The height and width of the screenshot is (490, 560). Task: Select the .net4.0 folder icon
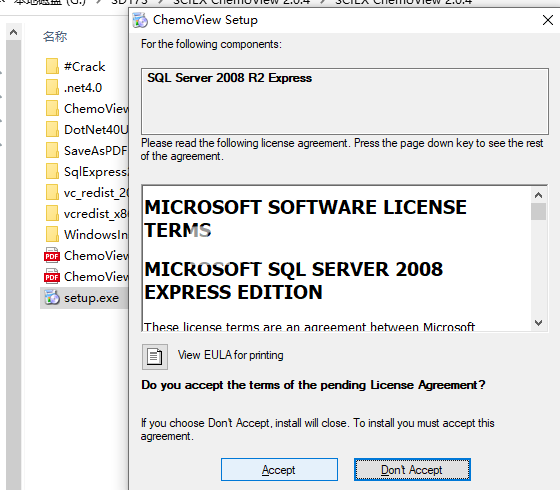(52, 88)
